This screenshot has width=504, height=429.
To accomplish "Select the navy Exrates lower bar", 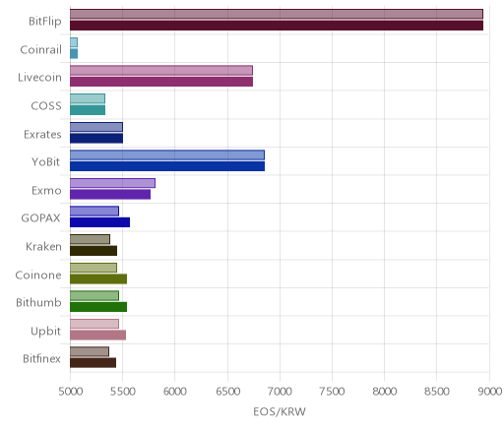I will (96, 139).
